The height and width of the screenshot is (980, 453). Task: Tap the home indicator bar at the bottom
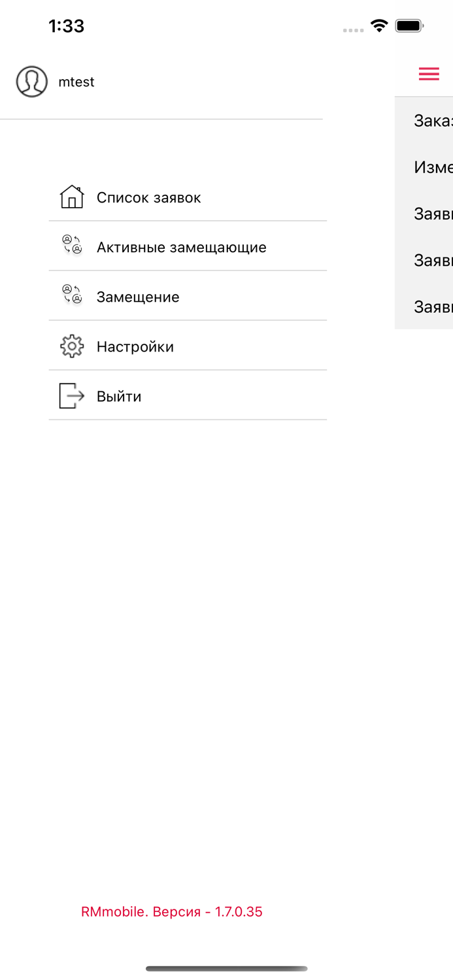(226, 968)
